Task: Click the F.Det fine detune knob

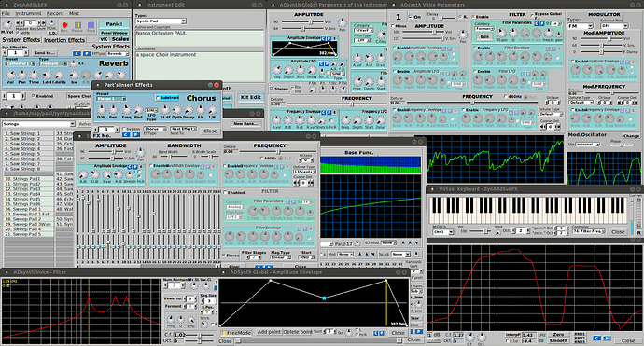Action: (52, 24)
